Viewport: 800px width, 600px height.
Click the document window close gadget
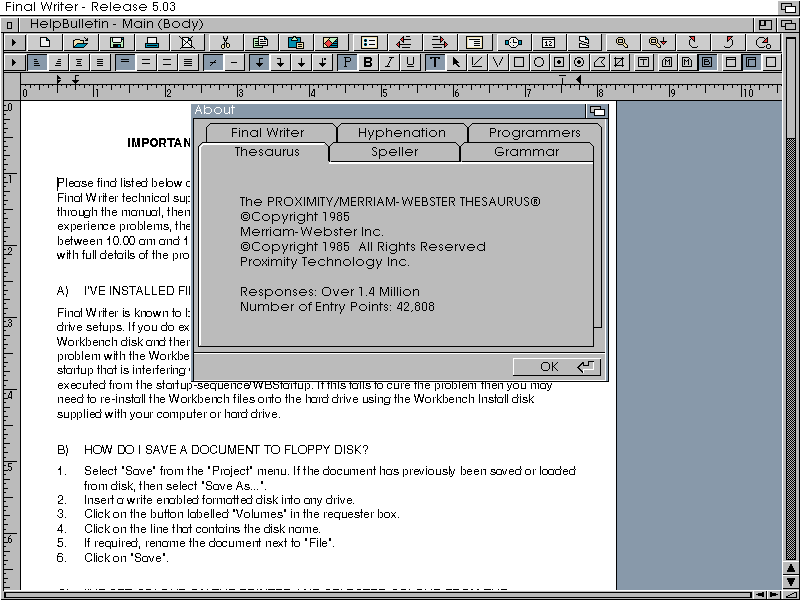pyautogui.click(x=9, y=24)
